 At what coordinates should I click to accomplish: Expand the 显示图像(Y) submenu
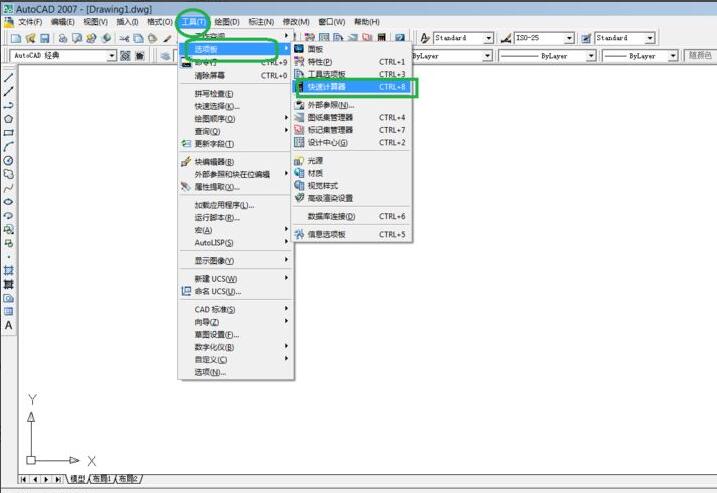click(235, 260)
